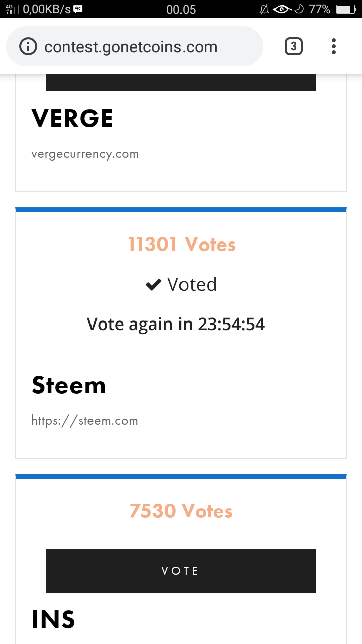This screenshot has width=362, height=644.
Task: Tap the Voted checkmark icon
Action: [x=153, y=285]
